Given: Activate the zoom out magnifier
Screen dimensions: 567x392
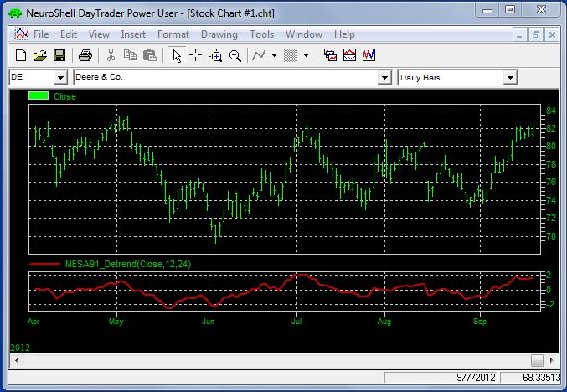Looking at the screenshot, I should [235, 55].
